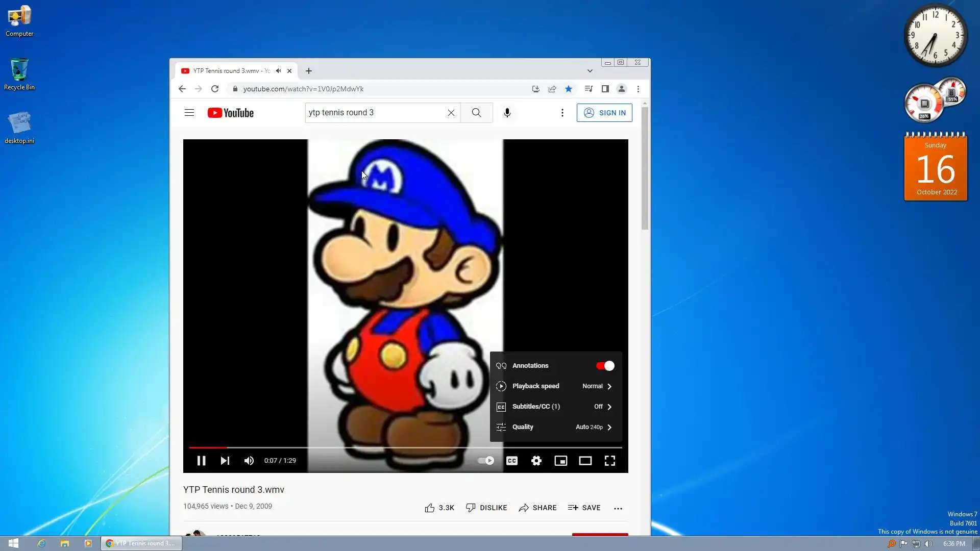Open the video settings gear
Screen dimensions: 980x551
coord(536,461)
